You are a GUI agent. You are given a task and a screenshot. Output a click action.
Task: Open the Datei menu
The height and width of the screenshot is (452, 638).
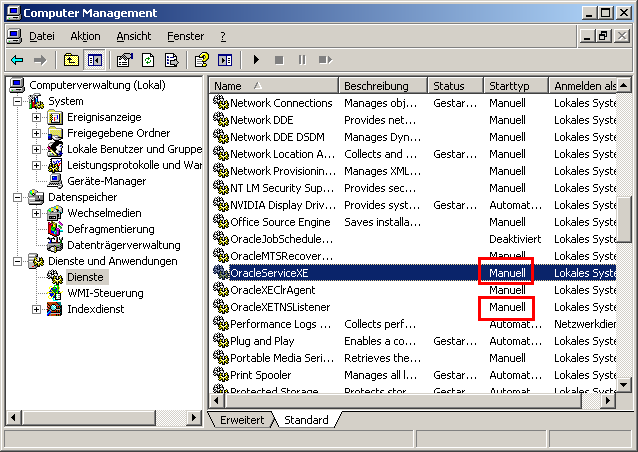[42, 36]
